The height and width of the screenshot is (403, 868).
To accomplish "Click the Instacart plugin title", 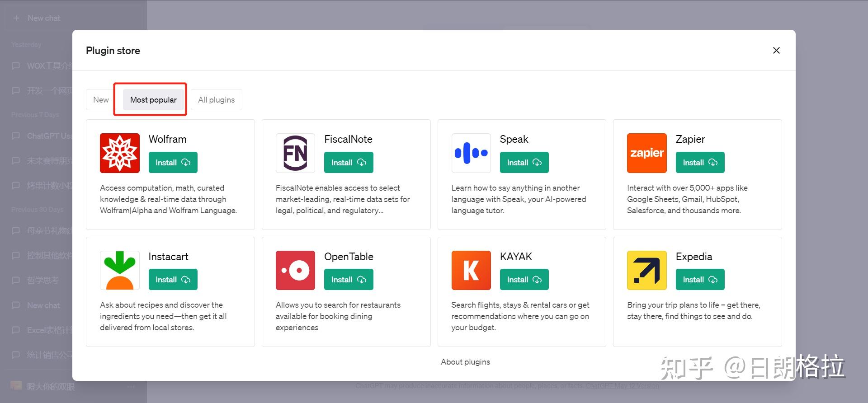I will pyautogui.click(x=168, y=257).
